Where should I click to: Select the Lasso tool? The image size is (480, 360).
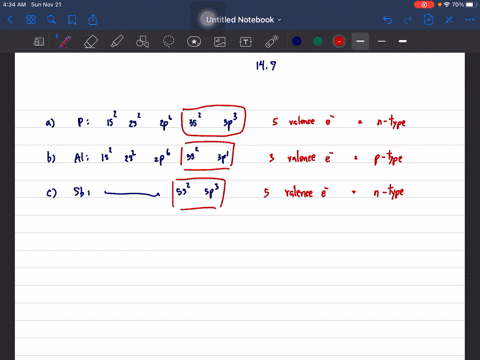[x=168, y=42]
